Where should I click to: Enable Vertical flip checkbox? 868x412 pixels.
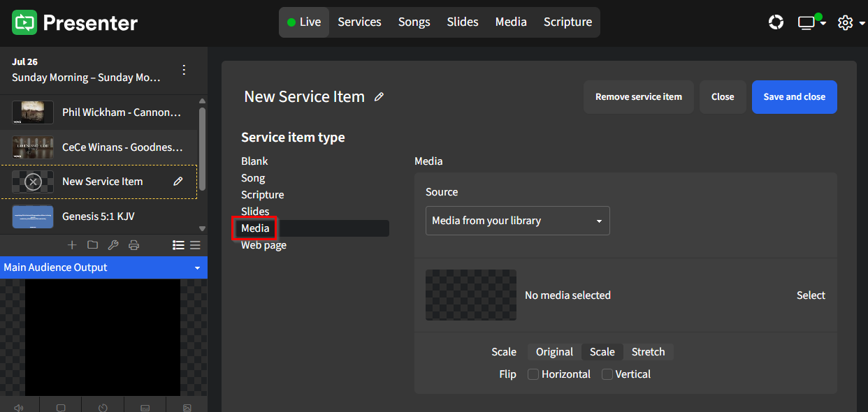pos(607,374)
